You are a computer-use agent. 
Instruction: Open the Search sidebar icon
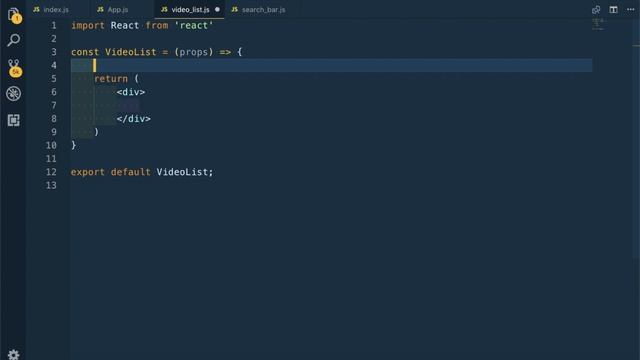click(13, 40)
